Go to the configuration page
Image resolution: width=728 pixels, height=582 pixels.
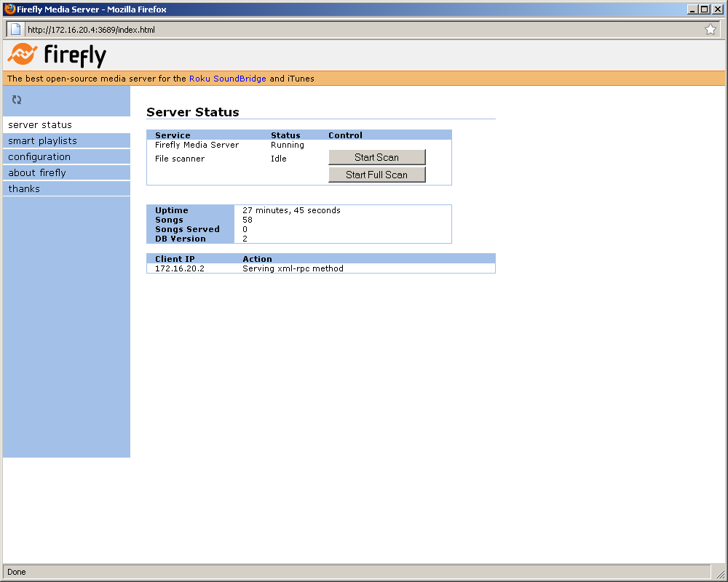tap(66, 156)
